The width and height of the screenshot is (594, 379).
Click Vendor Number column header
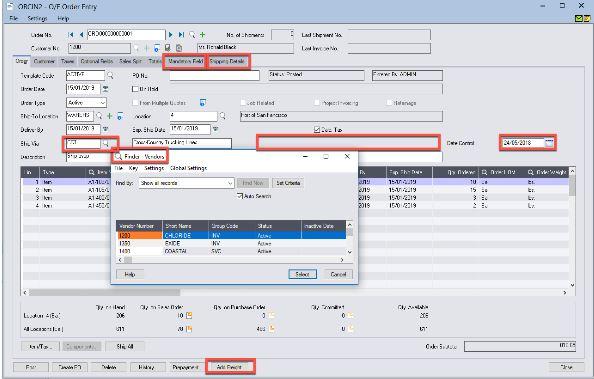(x=139, y=226)
